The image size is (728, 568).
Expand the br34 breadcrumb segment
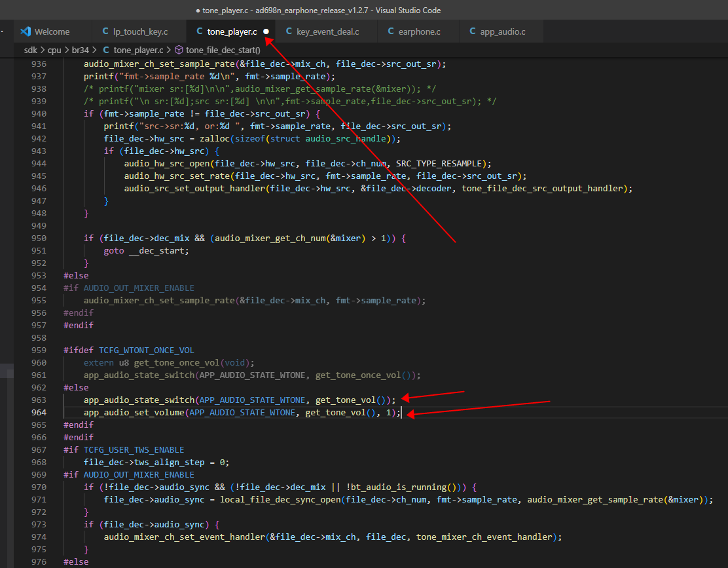point(81,50)
